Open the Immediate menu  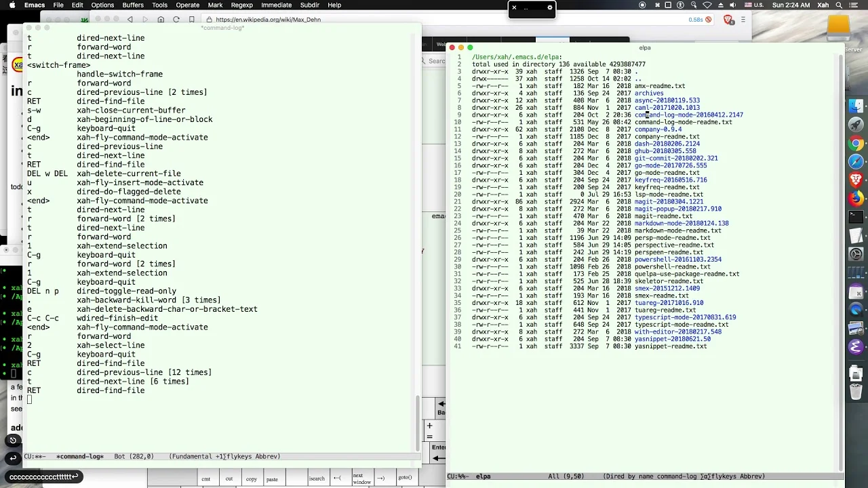276,5
